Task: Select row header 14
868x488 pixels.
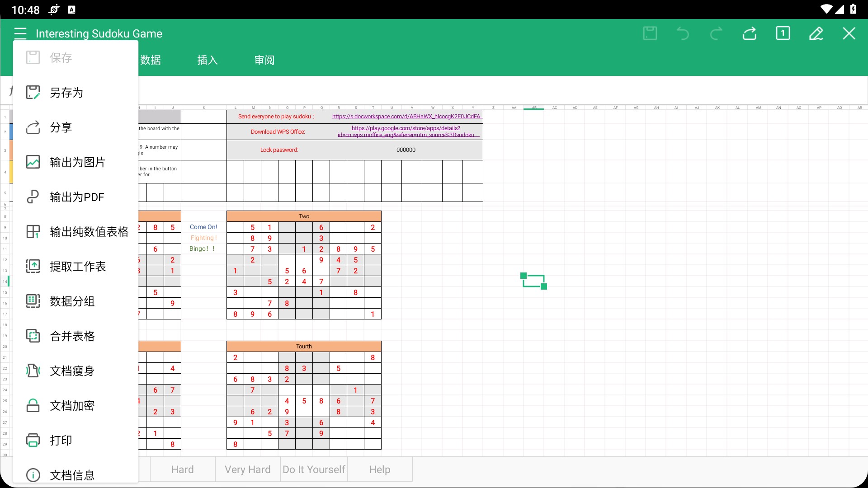Action: pos(5,282)
